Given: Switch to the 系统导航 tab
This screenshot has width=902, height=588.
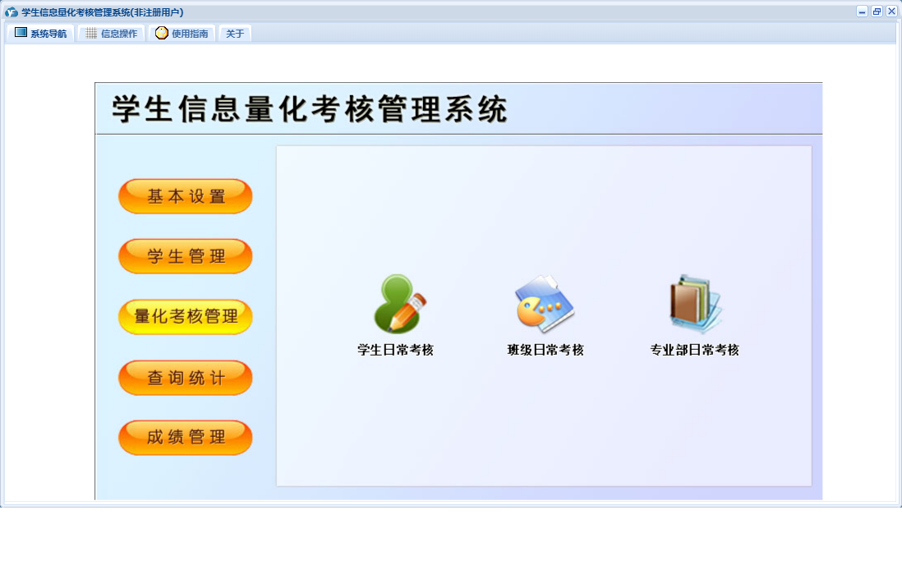Looking at the screenshot, I should pyautogui.click(x=41, y=34).
